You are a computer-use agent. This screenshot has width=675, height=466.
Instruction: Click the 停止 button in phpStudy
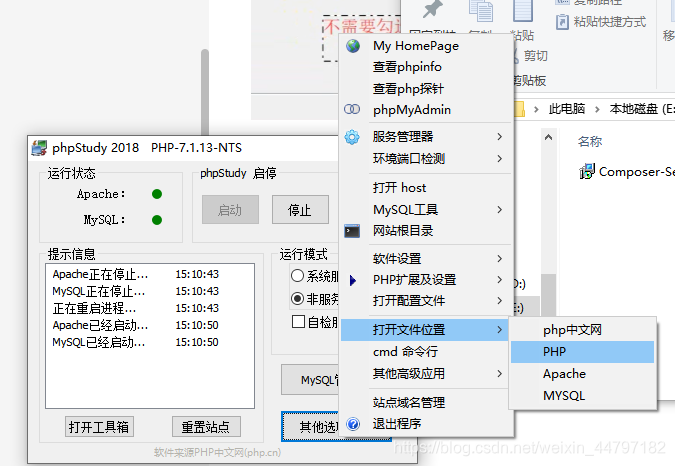300,210
